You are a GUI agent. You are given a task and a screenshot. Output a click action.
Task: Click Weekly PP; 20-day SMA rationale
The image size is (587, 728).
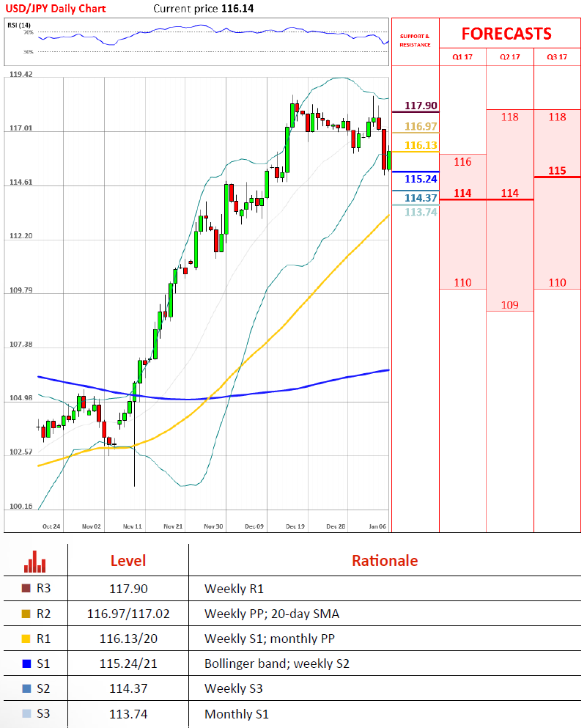tap(272, 614)
